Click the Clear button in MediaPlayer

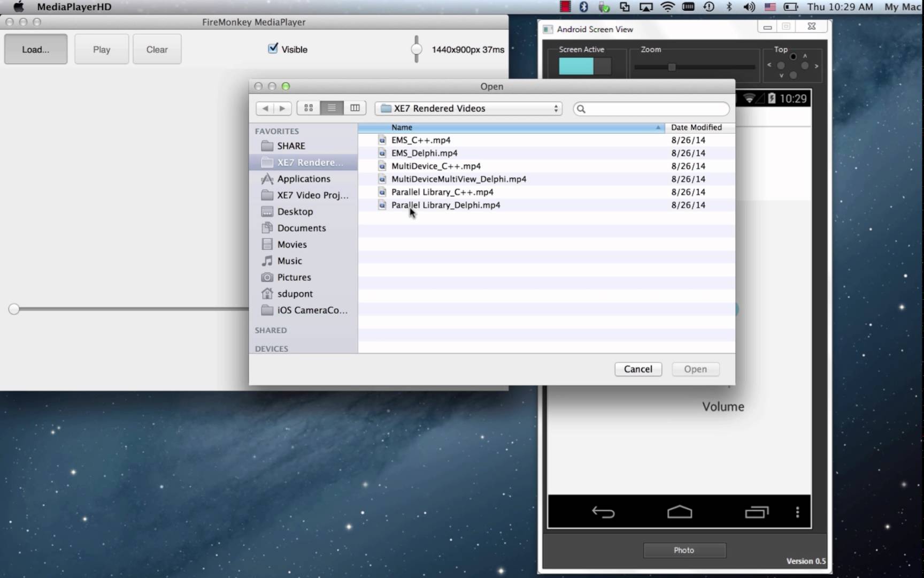click(157, 49)
